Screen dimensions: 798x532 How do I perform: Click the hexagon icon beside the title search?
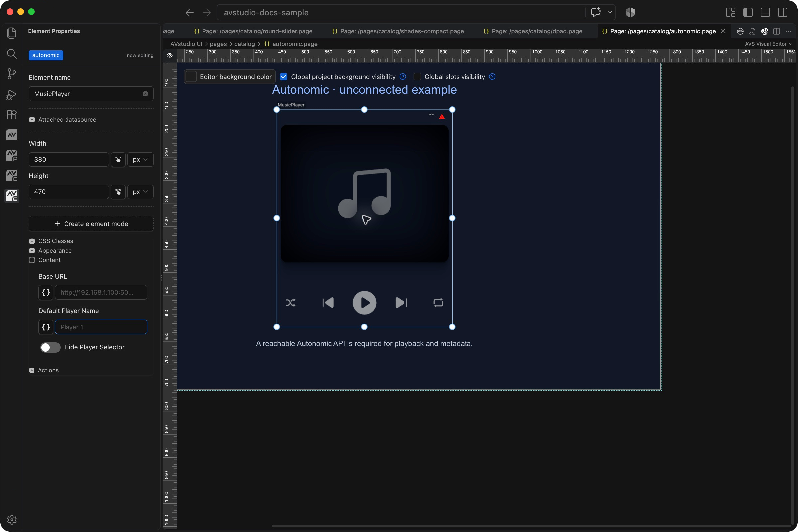point(630,12)
